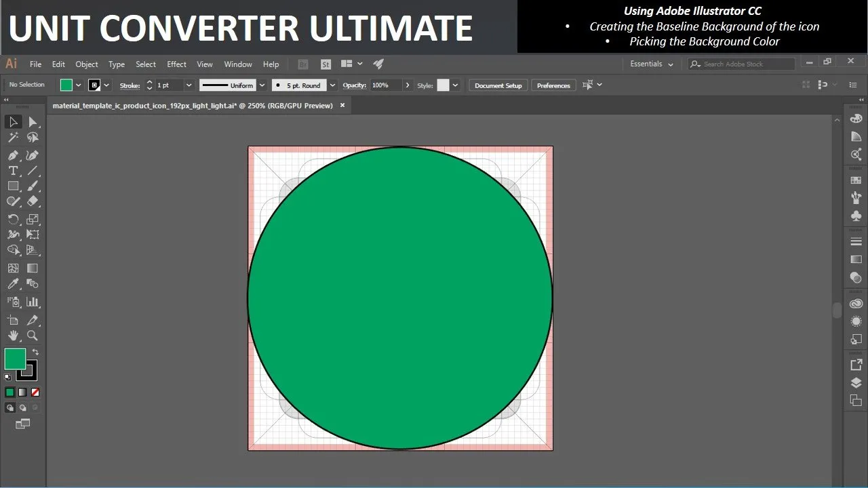Select the Free Transform tool

pos(32,235)
